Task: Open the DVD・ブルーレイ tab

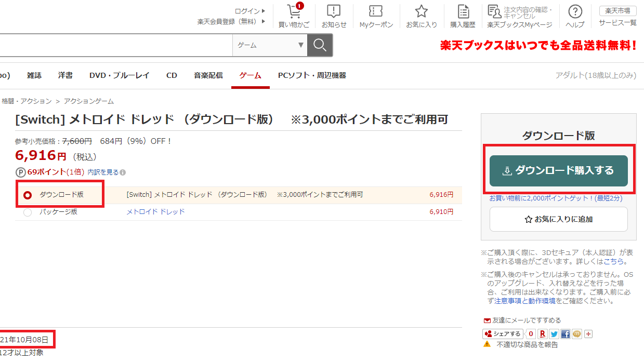Action: click(x=120, y=75)
